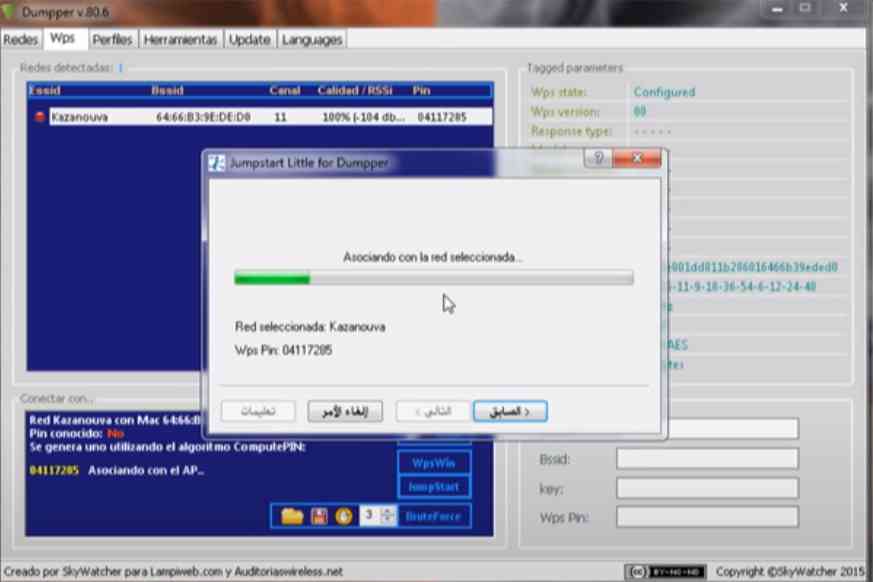The width and height of the screenshot is (873, 582).
Task: Click into the Wps Pin input field
Action: point(707,517)
